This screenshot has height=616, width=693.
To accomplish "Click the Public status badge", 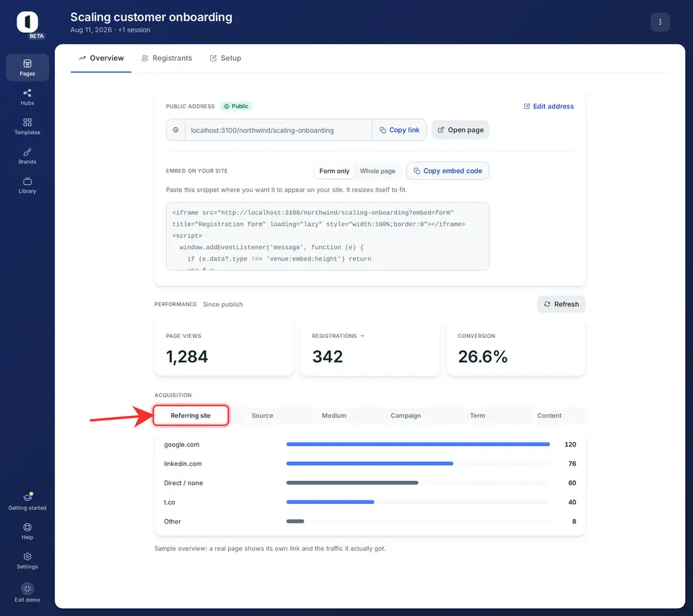I will click(x=237, y=106).
